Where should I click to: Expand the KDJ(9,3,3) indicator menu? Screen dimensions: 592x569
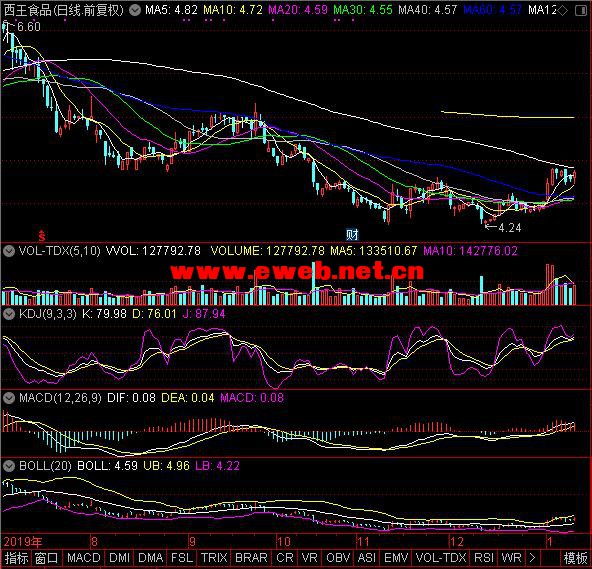[9, 314]
